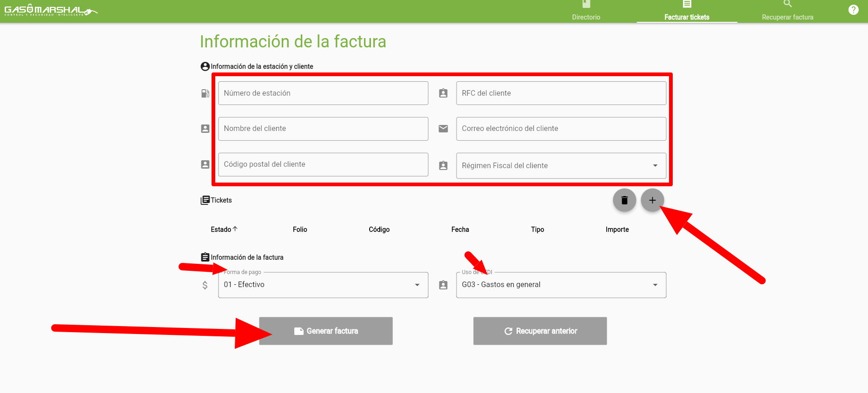Click the account icon next to station information heading
The width and height of the screenshot is (868, 393).
pyautogui.click(x=205, y=66)
